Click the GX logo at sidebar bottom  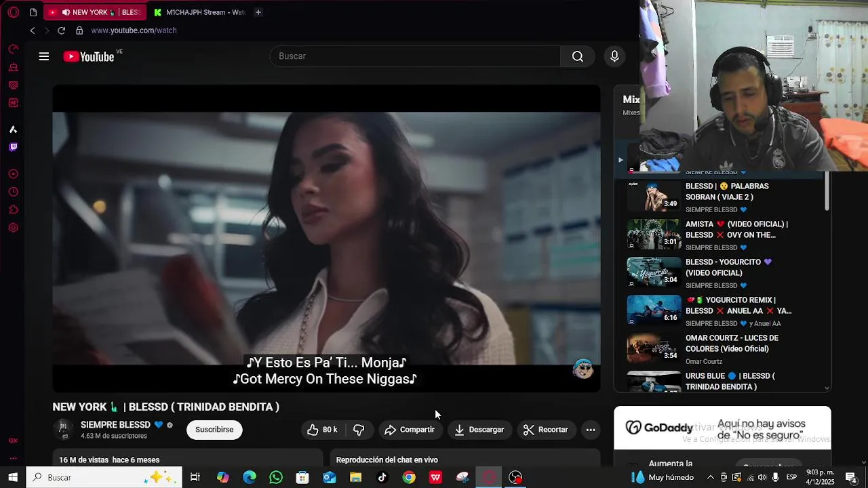point(13,441)
